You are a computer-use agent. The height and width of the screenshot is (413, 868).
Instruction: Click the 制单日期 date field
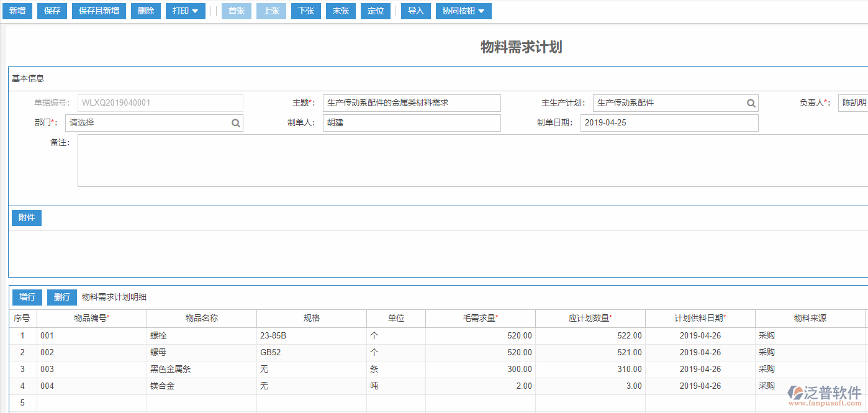[x=669, y=122]
